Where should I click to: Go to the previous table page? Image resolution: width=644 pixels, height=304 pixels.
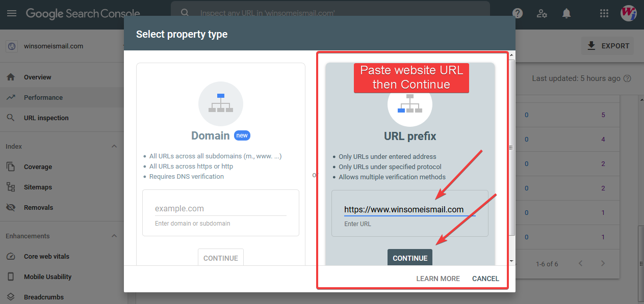(x=580, y=263)
